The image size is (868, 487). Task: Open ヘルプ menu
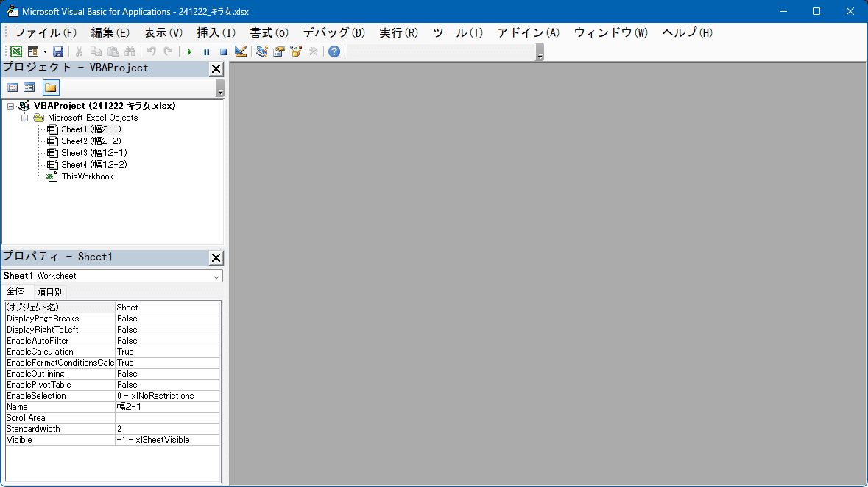click(x=688, y=32)
